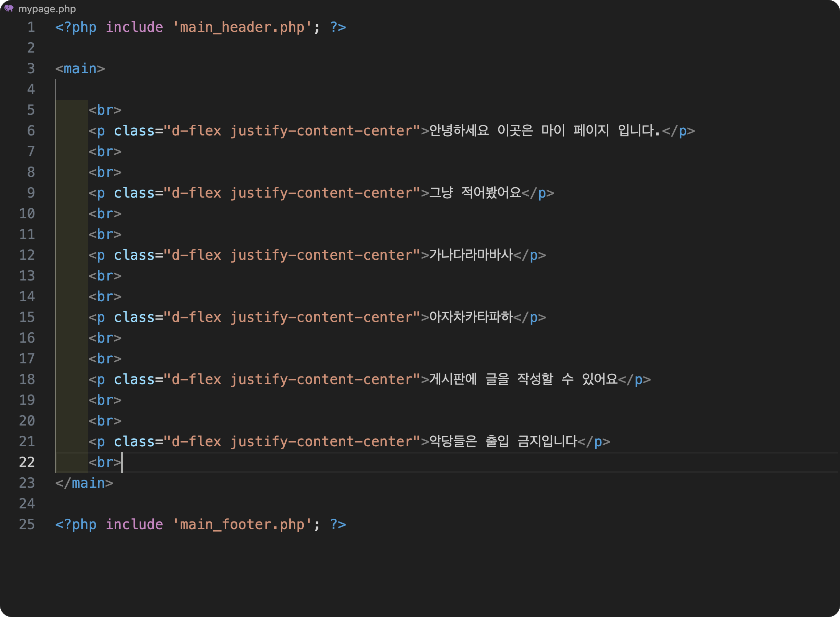Click the text 아자차카타파하 on line 15
The image size is (840, 617).
[x=471, y=317]
